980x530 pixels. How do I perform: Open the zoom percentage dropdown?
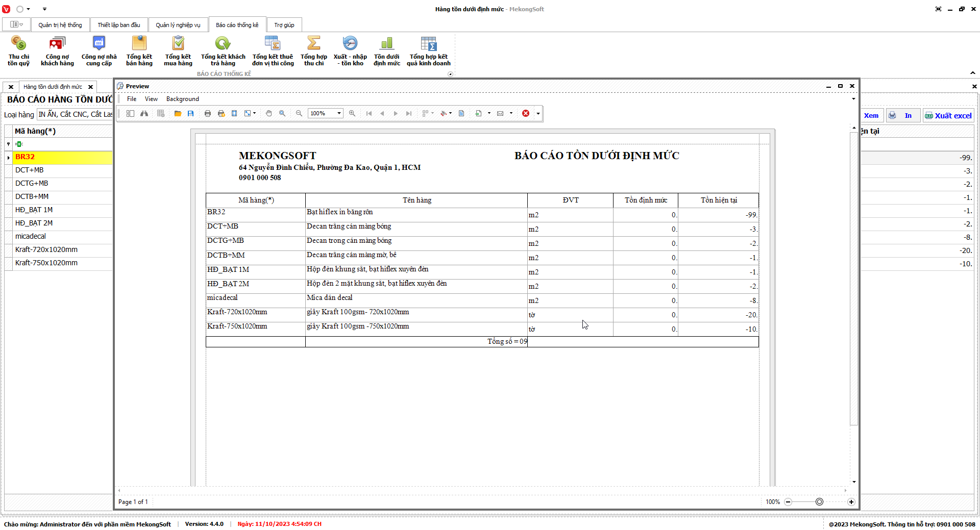click(x=339, y=113)
